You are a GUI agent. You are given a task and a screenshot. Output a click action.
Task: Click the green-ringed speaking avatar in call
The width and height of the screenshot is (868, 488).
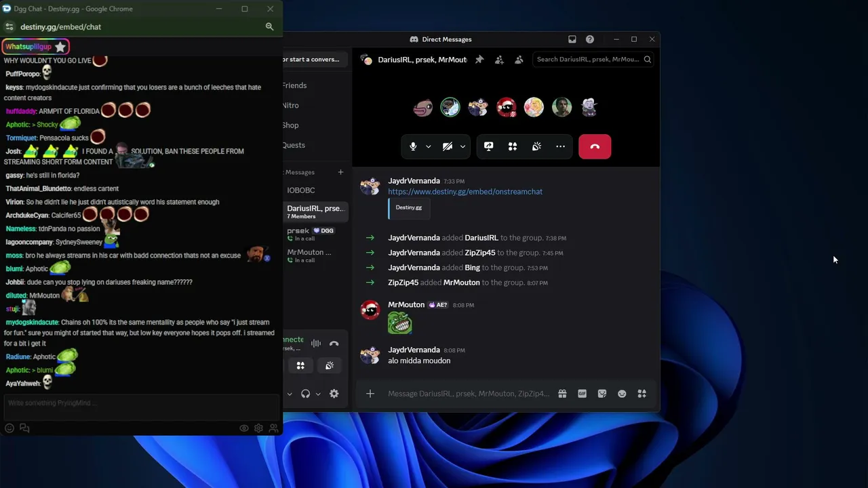(450, 107)
